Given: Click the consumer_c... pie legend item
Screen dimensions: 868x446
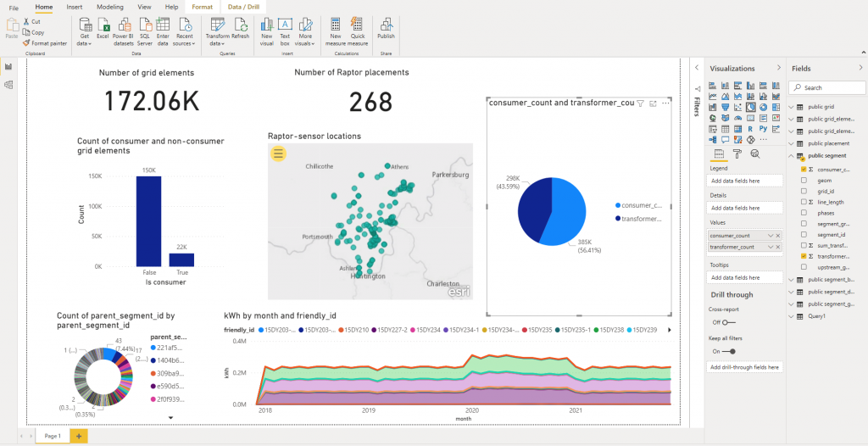Looking at the screenshot, I should click(637, 205).
